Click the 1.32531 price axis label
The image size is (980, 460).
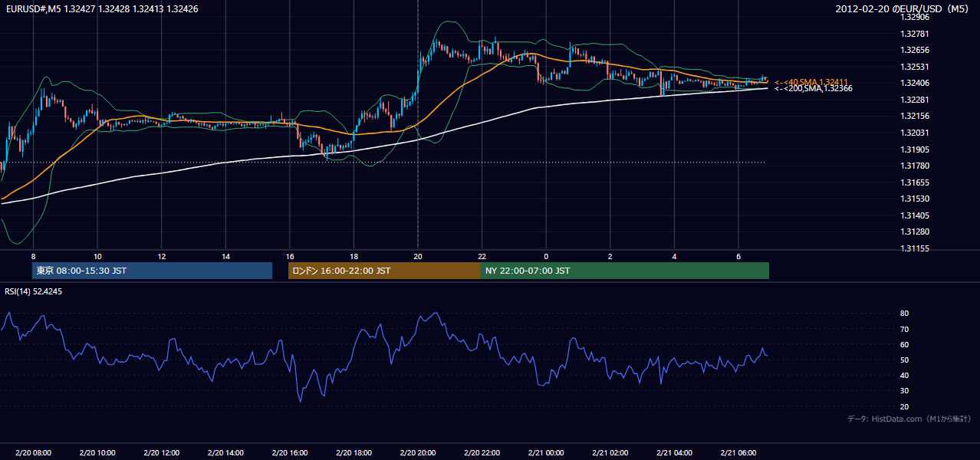[x=915, y=67]
